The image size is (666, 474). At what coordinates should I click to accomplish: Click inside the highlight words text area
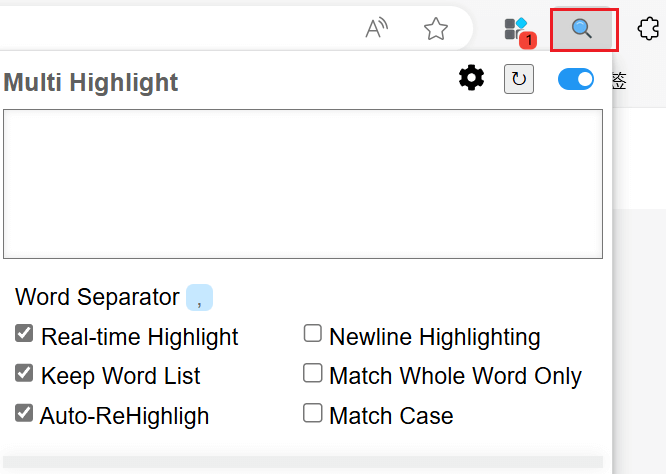point(302,184)
